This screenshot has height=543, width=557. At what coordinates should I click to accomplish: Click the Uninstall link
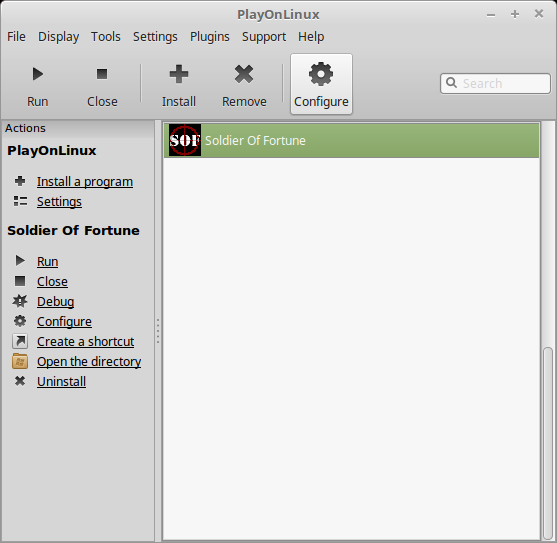61,381
